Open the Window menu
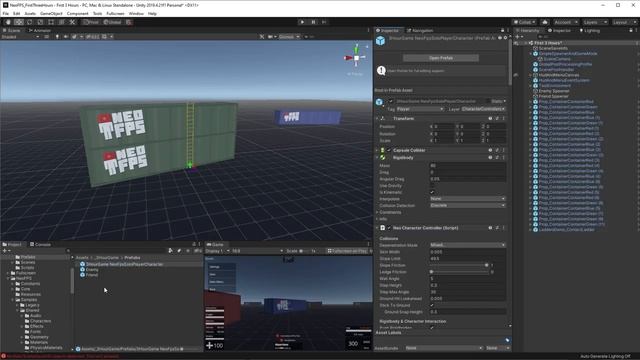Image resolution: width=640 pixels, height=360 pixels. 136,13
